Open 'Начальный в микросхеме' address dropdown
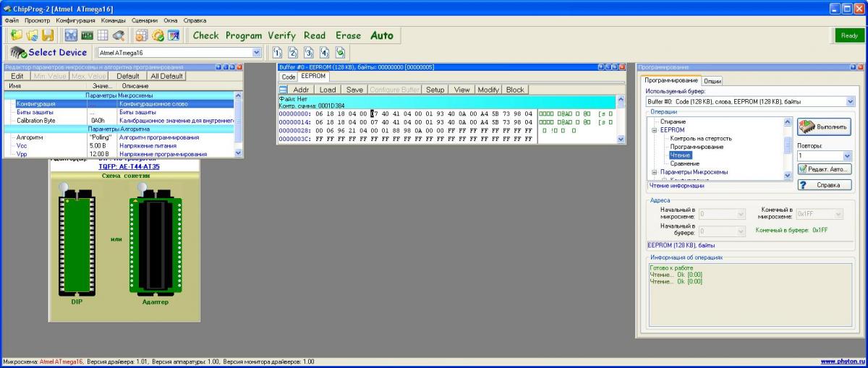868x368 pixels. point(740,214)
